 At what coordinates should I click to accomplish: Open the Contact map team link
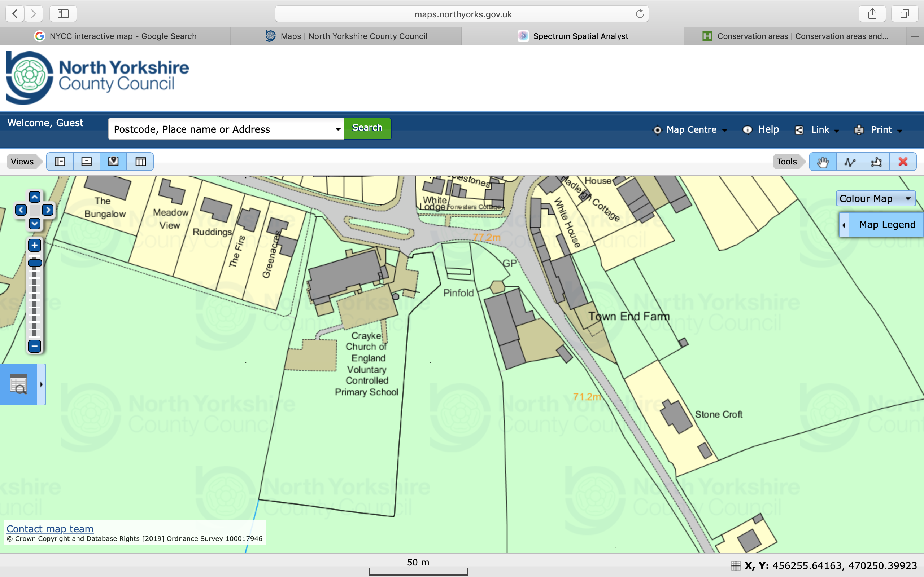pos(50,529)
